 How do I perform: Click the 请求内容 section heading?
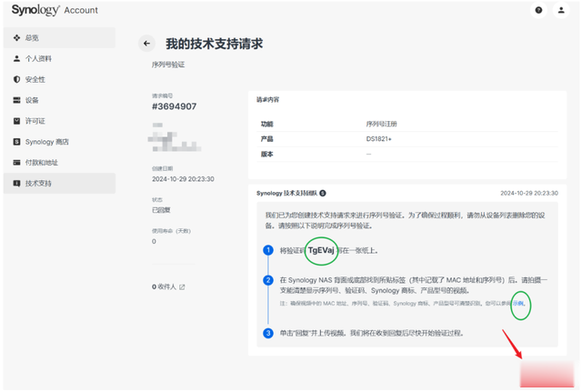267,99
